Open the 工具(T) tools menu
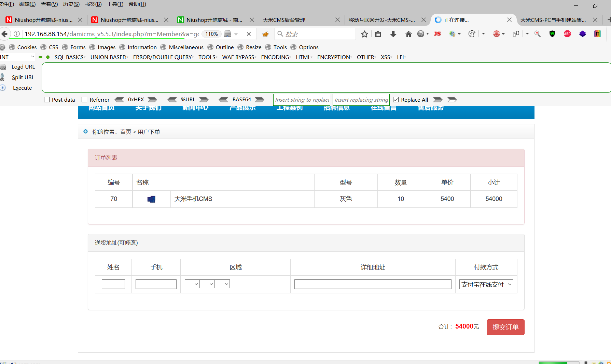This screenshot has height=364, width=611. [x=115, y=4]
